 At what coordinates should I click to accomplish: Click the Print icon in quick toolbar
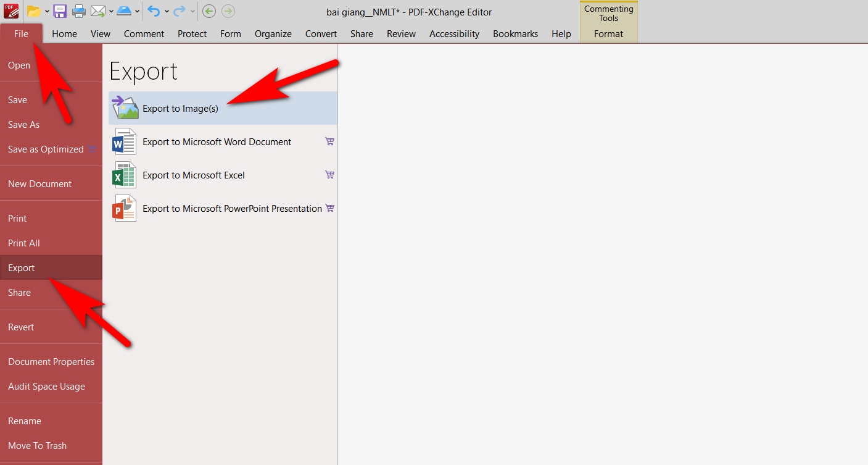79,11
